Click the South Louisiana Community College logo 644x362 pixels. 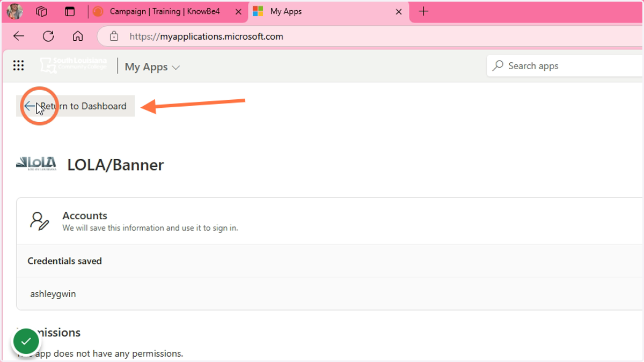[x=74, y=65]
